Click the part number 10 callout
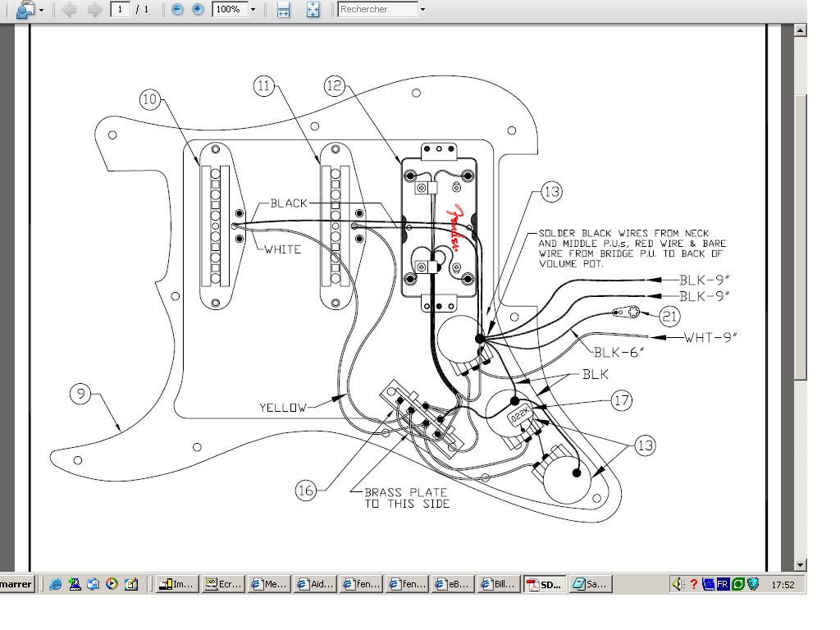Screen dimensions: 840x630 tap(150, 99)
